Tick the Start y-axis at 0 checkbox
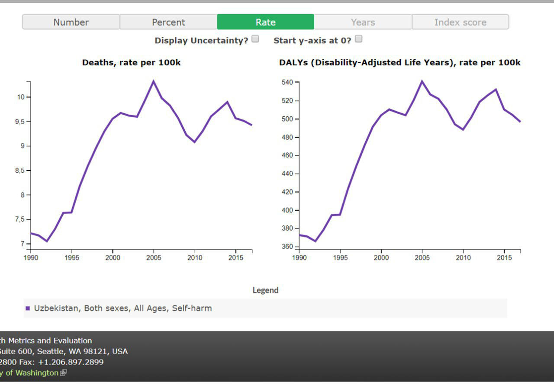Viewport: 554px width, 392px height. [x=358, y=39]
